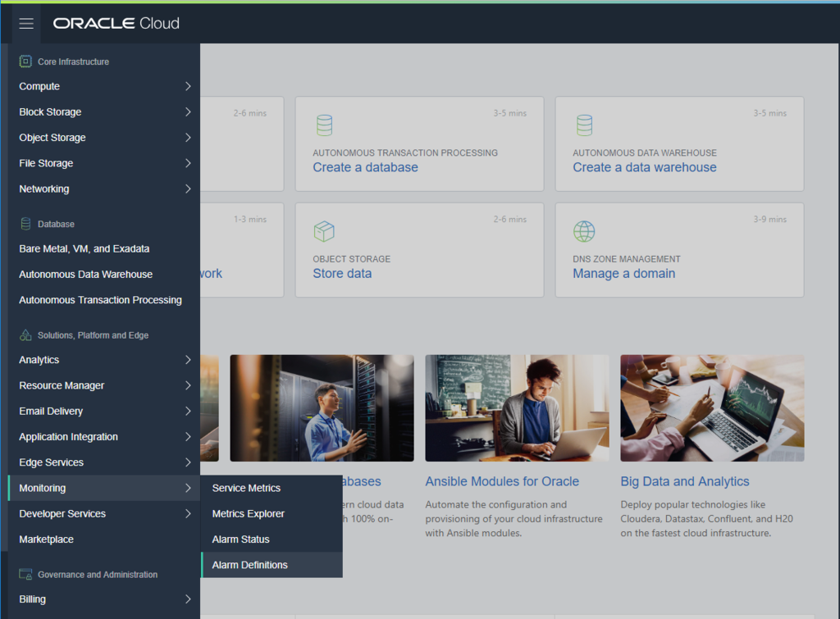The image size is (840, 619).
Task: Select Networking in the sidebar
Action: pos(104,189)
